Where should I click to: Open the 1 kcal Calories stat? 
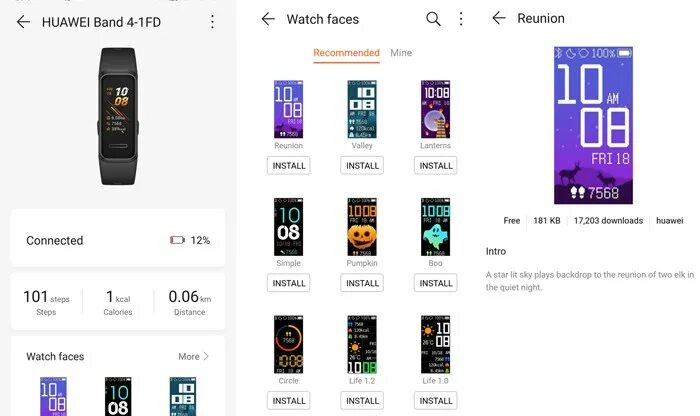point(118,302)
